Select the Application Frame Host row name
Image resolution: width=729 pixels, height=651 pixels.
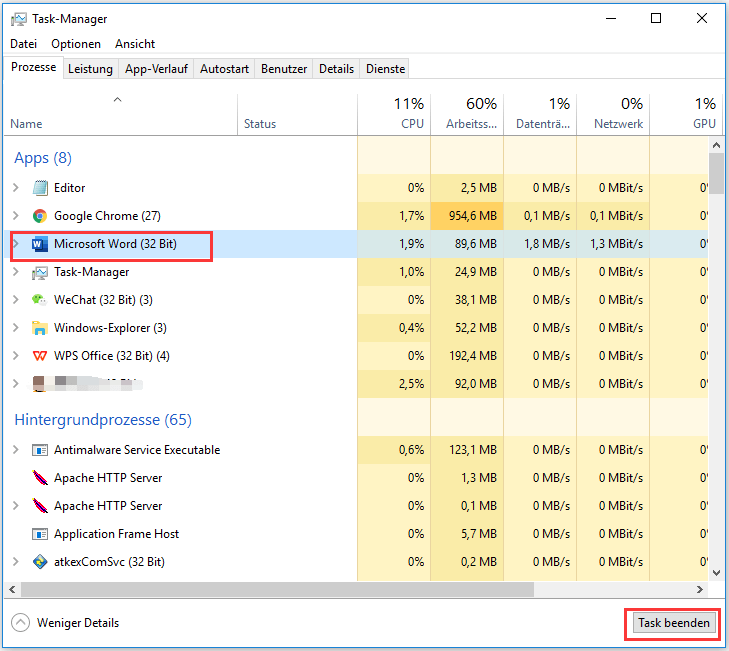[116, 534]
